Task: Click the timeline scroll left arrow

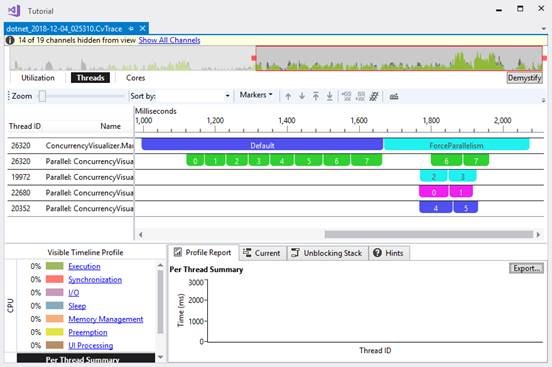Action: (140, 235)
